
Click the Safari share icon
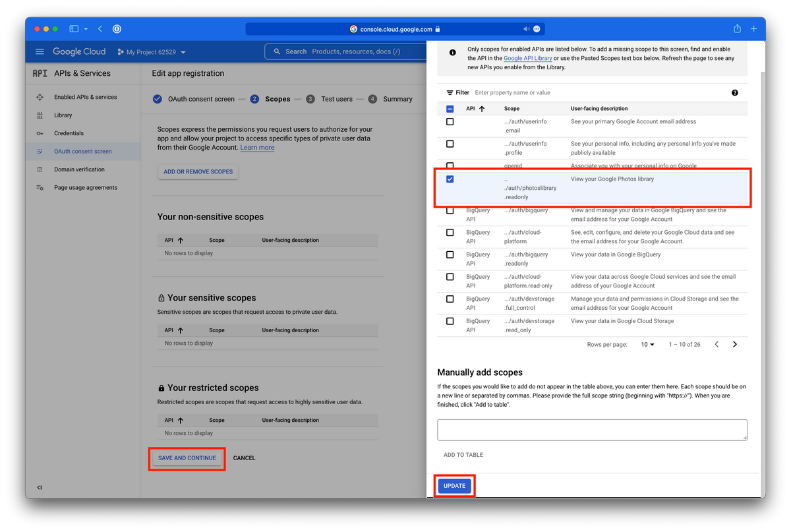pyautogui.click(x=737, y=29)
